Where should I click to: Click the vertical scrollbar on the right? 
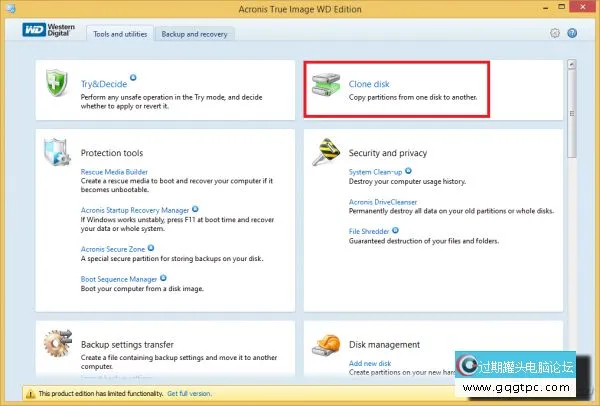572,110
